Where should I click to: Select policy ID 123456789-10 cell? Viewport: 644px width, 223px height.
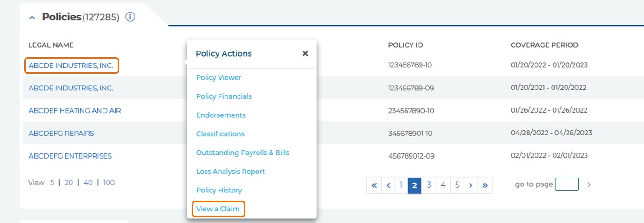(x=410, y=65)
